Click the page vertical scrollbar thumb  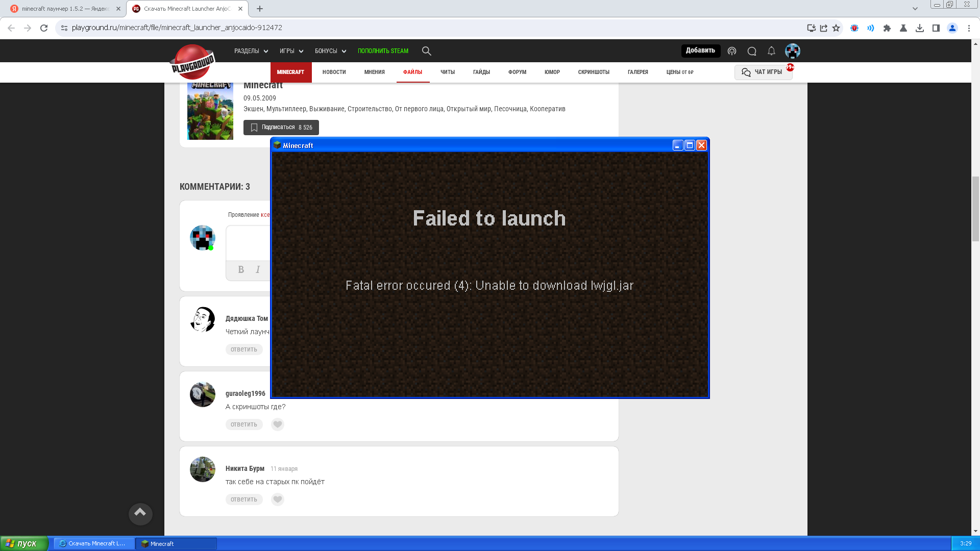click(975, 209)
